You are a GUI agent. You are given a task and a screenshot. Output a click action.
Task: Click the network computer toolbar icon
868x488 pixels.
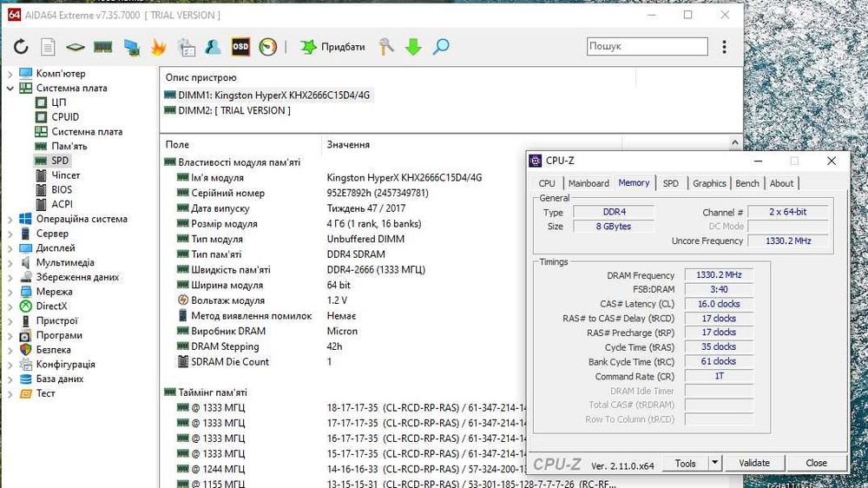click(x=131, y=47)
